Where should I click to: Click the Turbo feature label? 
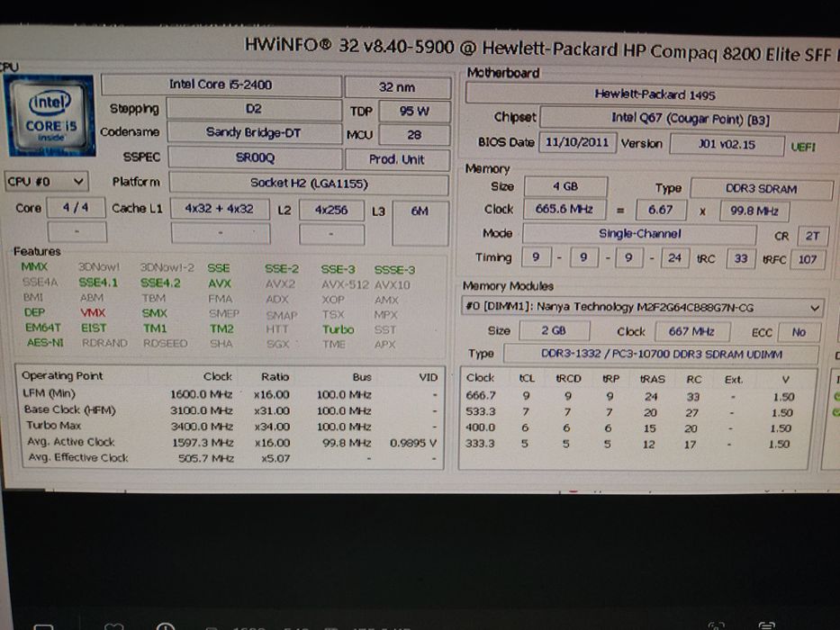(338, 329)
